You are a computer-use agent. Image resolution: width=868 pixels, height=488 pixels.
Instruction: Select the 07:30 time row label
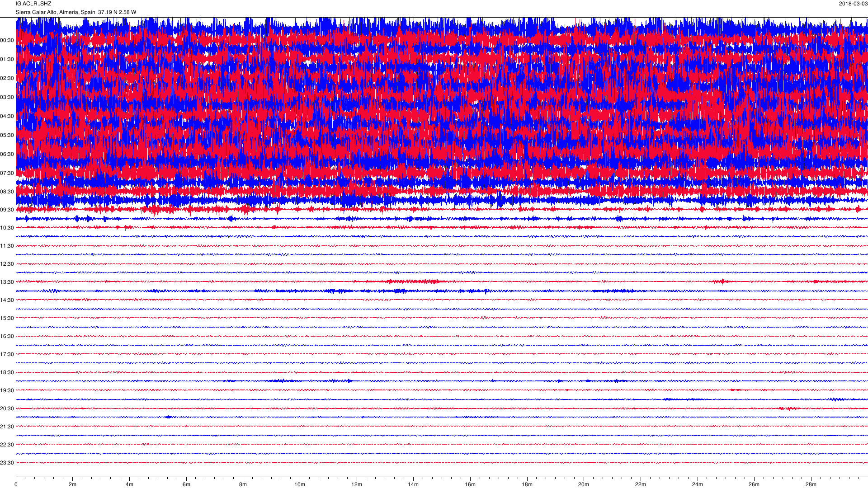[x=7, y=174]
